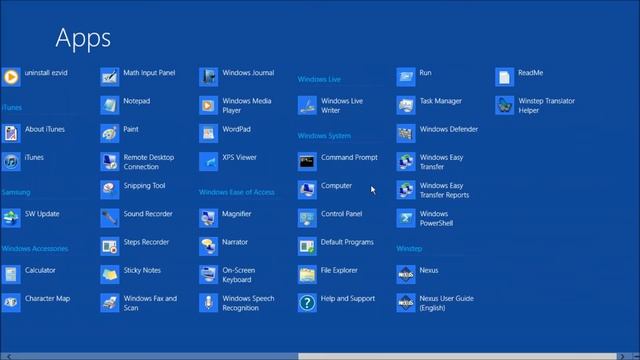Open Nexus User Guide (English) icon
Image resolution: width=640 pixels, height=360 pixels.
click(x=406, y=302)
